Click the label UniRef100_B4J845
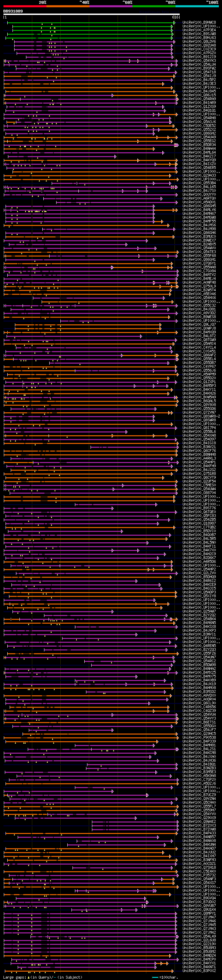The width and height of the screenshot is (222, 980). click(199, 91)
